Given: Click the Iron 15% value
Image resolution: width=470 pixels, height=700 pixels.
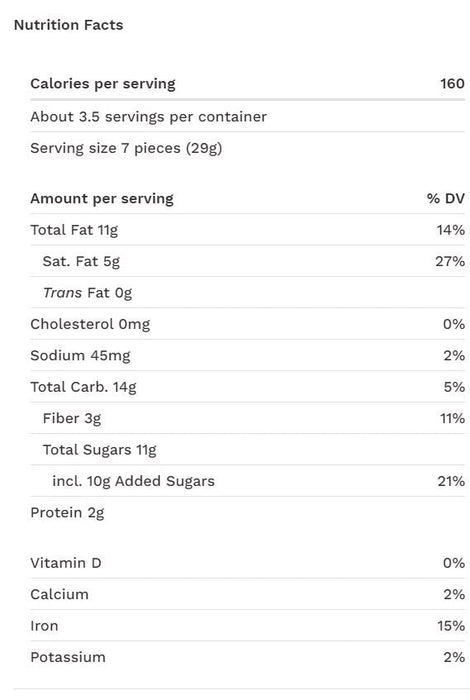Looking at the screenshot, I should point(451,626).
